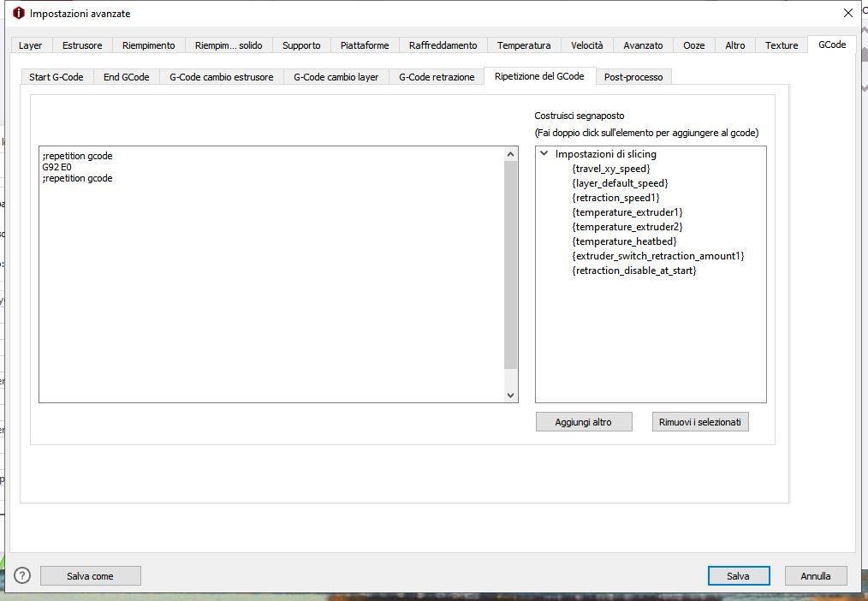
Task: Open the End GCode tab
Action: tap(126, 77)
